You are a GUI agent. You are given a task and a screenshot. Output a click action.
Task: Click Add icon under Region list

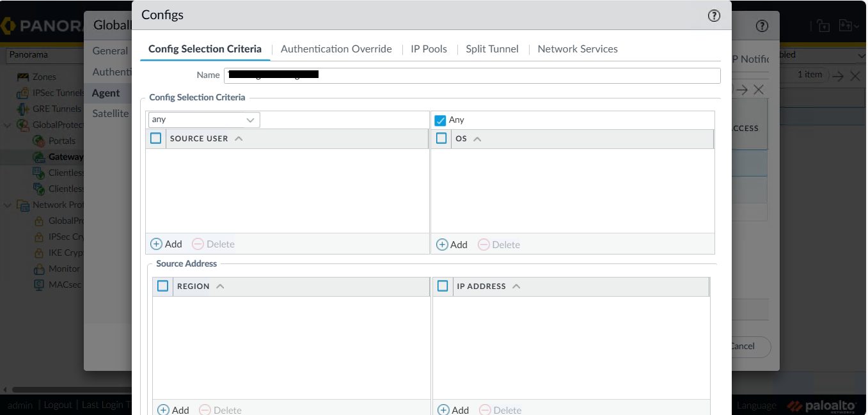coord(164,410)
